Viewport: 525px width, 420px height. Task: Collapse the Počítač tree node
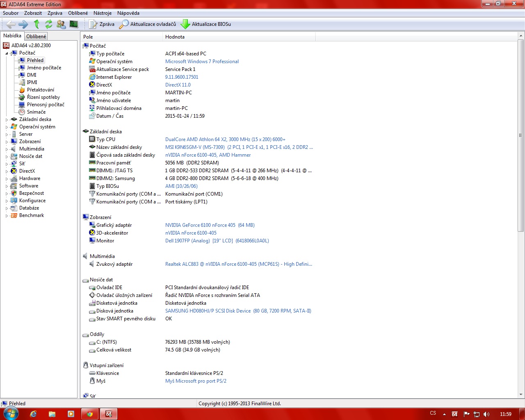(x=7, y=53)
